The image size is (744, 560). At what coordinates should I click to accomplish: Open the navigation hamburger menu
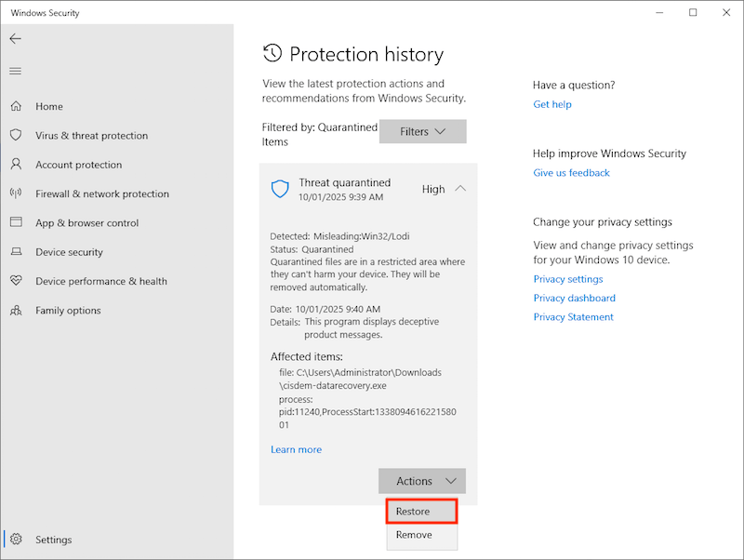15,71
